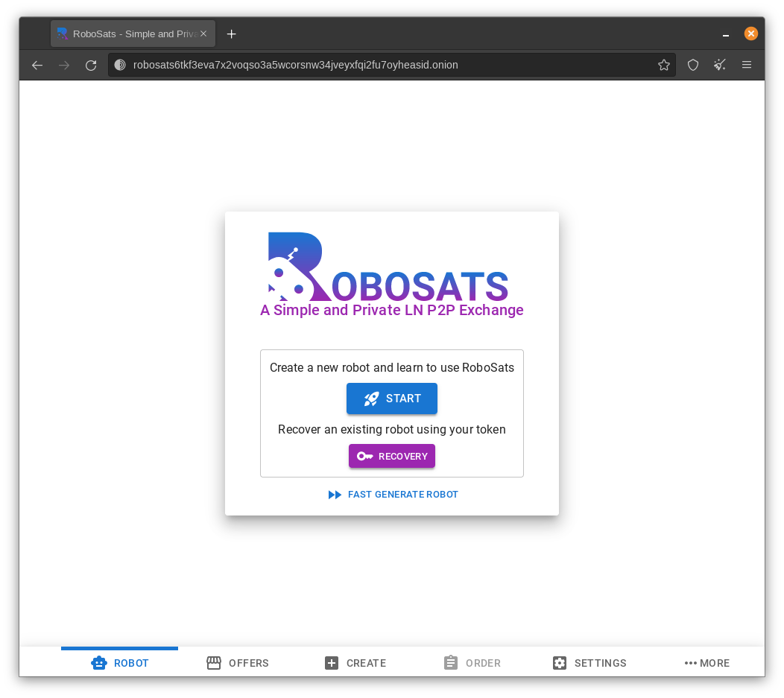Select the Robot head icon in bottom navigation
The height and width of the screenshot is (698, 784).
point(99,662)
